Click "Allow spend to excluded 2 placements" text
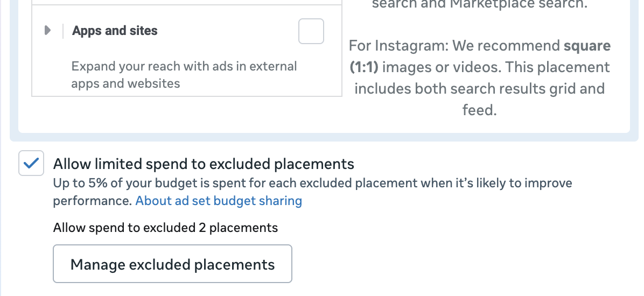This screenshot has height=296, width=644. pyautogui.click(x=165, y=228)
